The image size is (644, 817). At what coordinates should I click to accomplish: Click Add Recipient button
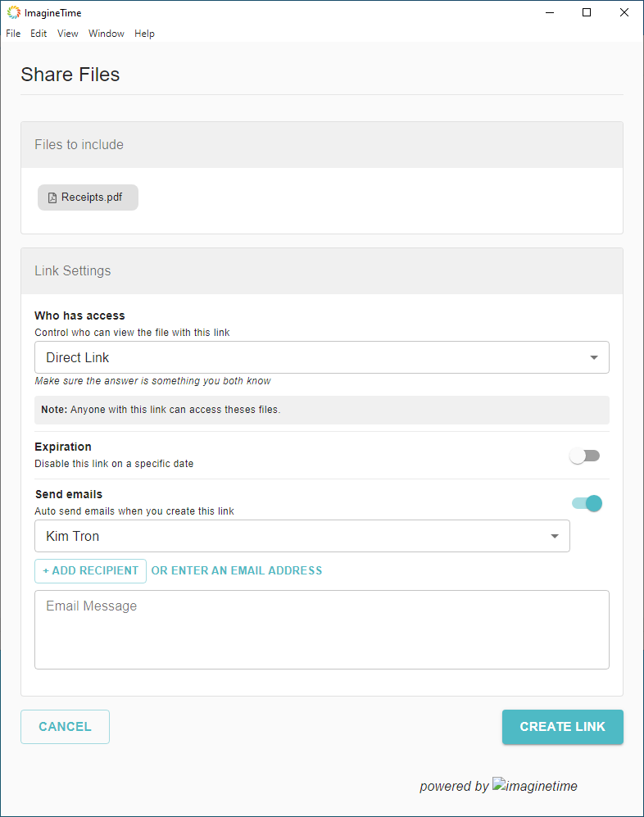click(90, 570)
